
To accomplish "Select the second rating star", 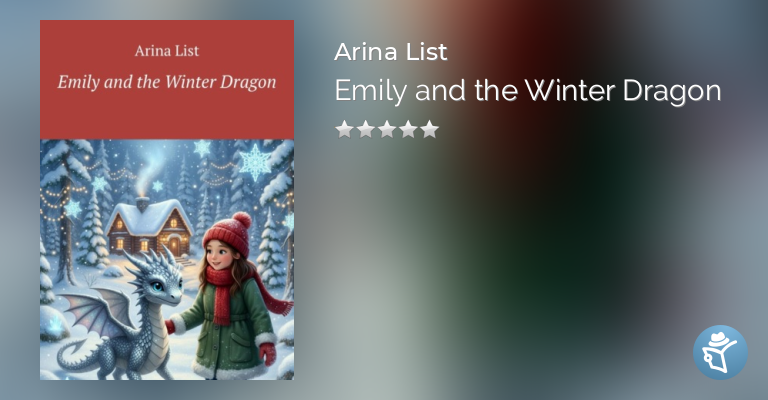I will 365,129.
